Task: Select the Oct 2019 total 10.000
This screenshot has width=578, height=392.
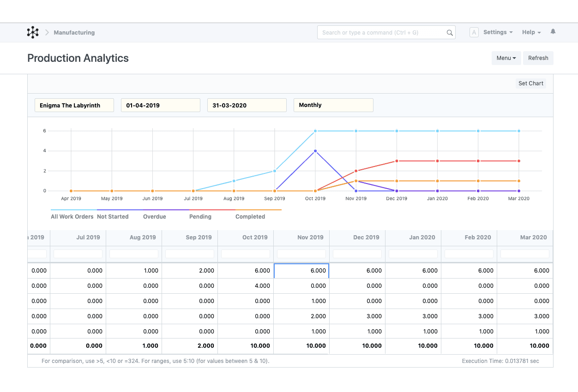Action: 246,346
